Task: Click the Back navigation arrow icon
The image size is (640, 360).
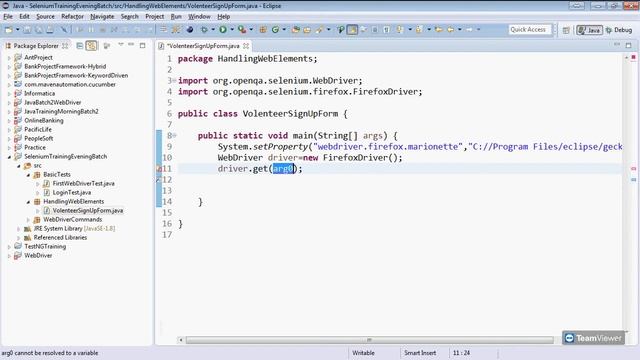Action: coord(451,30)
